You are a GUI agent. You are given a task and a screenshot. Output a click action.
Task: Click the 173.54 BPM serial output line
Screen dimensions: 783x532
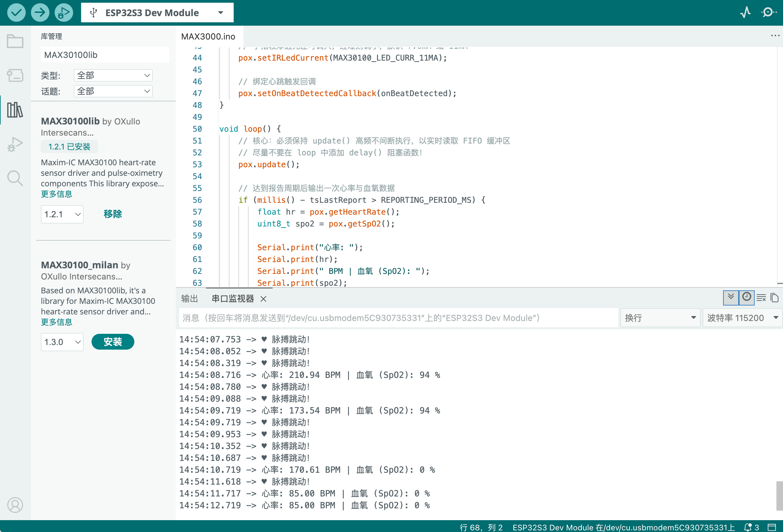coord(310,411)
